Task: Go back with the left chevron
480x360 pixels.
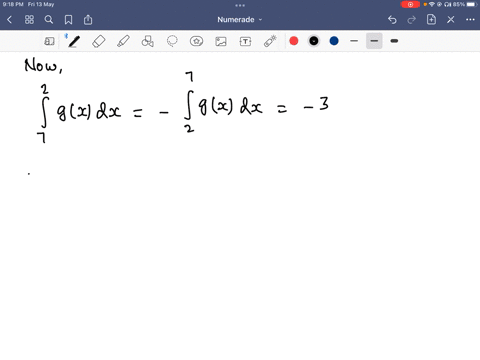Action: [9, 20]
